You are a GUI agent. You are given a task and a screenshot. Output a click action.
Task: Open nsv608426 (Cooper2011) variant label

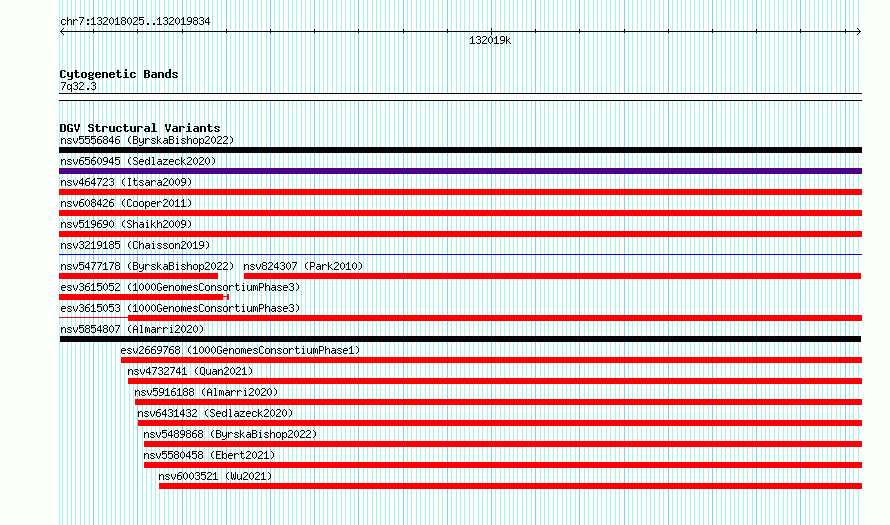(126, 203)
